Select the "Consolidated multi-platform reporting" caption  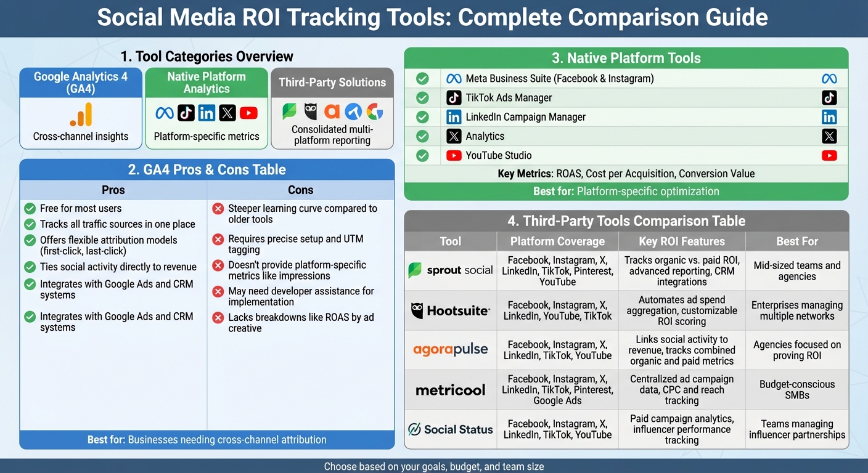coord(332,135)
